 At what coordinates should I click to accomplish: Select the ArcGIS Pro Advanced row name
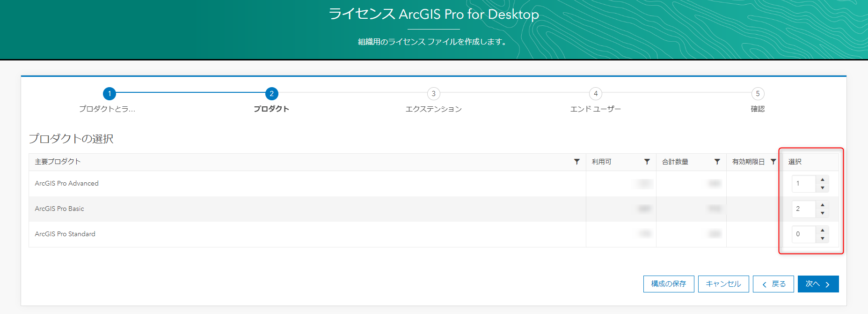click(x=66, y=183)
